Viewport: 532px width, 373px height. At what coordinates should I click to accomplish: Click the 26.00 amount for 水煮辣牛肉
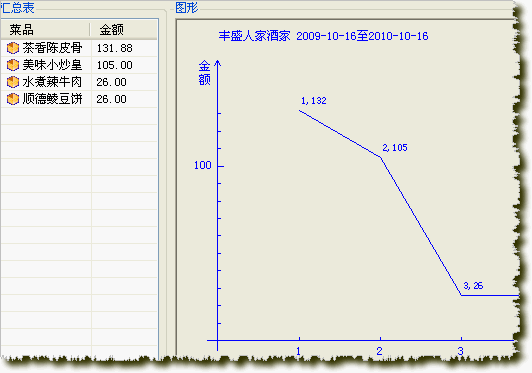[111, 82]
